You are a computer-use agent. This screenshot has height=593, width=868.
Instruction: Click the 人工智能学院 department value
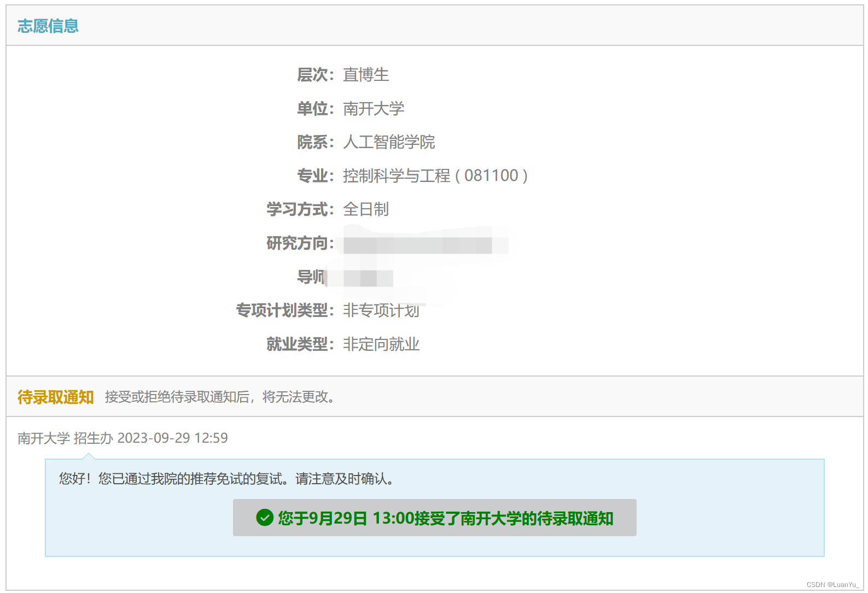(389, 142)
